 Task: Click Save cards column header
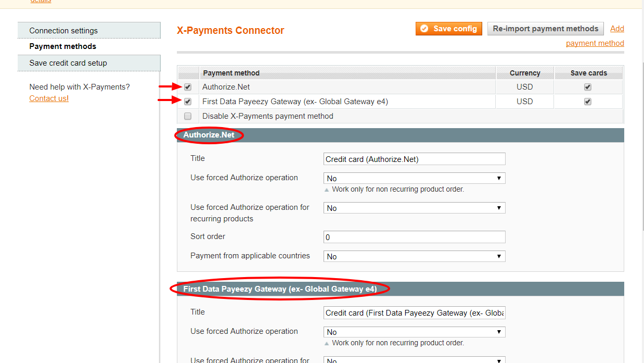[x=589, y=73]
